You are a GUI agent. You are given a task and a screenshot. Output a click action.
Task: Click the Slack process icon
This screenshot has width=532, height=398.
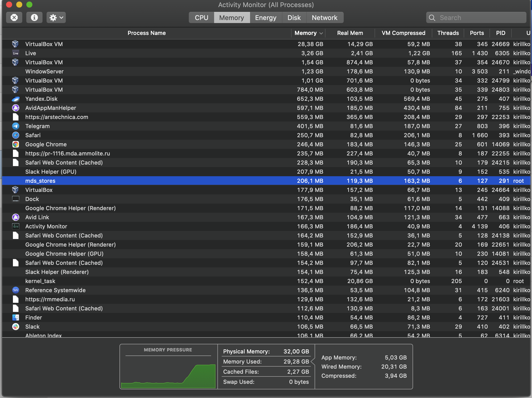[15, 327]
